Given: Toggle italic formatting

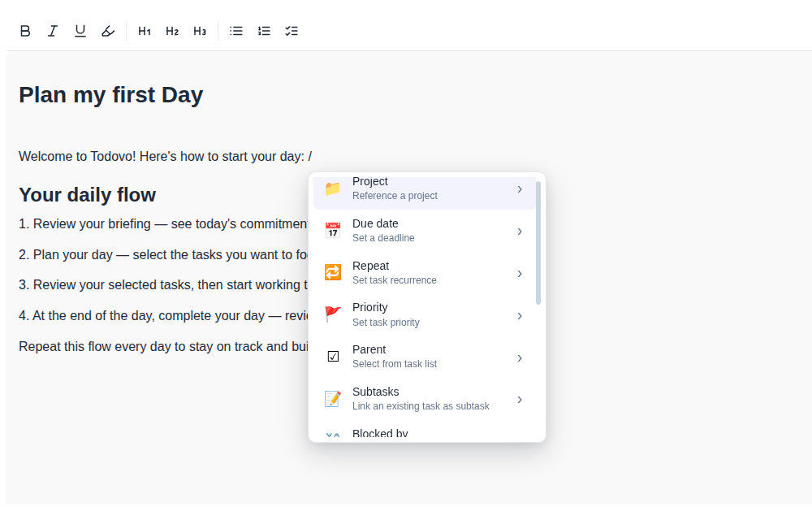Looking at the screenshot, I should point(52,31).
